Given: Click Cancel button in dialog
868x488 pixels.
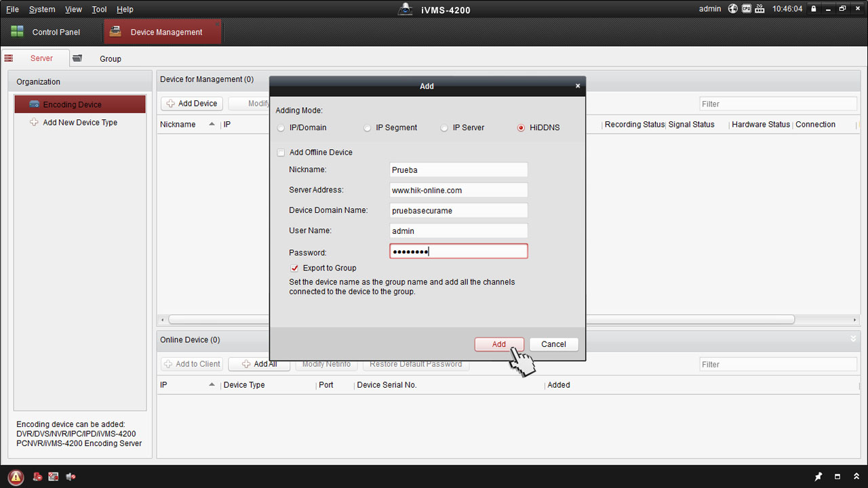Looking at the screenshot, I should 553,344.
